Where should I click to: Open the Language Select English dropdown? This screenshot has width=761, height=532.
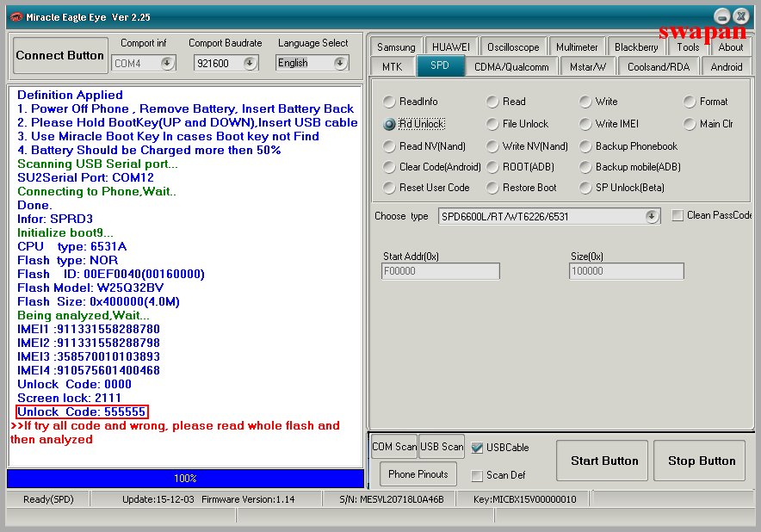[x=340, y=63]
